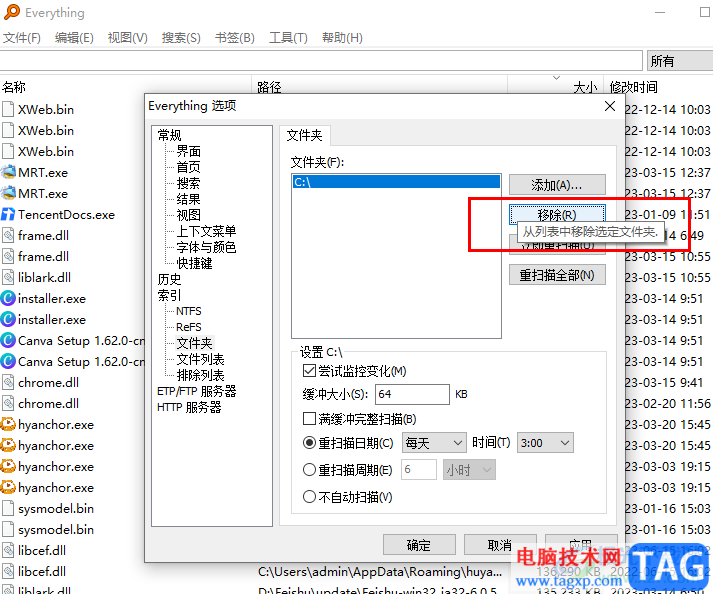Select ETP/FTP 服务器 in options tree
Viewport: 713px width, 594px height.
tap(196, 391)
